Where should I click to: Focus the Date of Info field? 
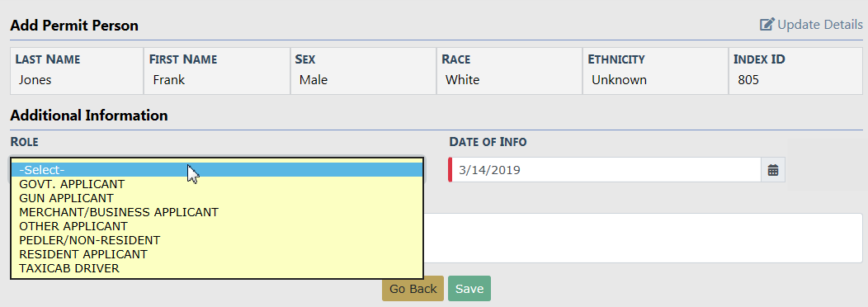(x=606, y=170)
